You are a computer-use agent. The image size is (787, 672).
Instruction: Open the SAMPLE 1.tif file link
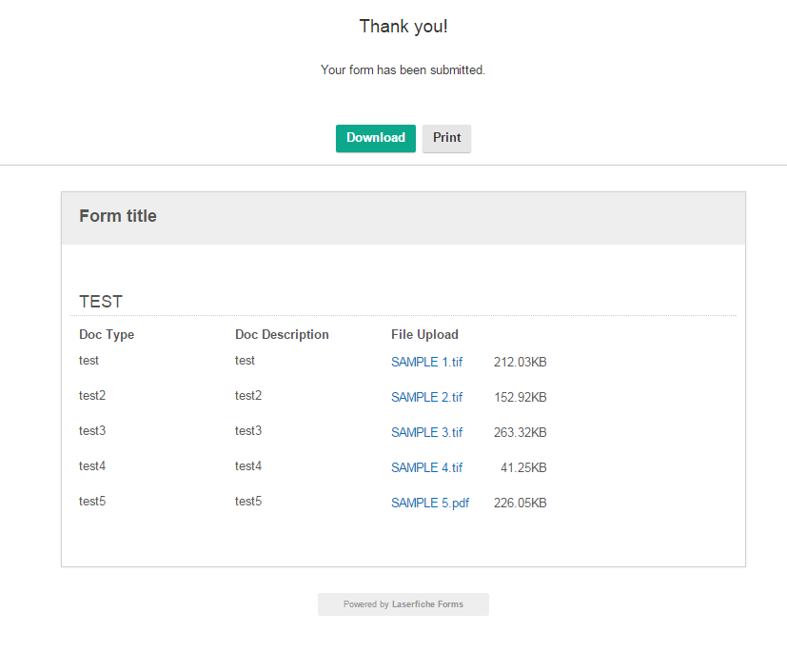(426, 363)
